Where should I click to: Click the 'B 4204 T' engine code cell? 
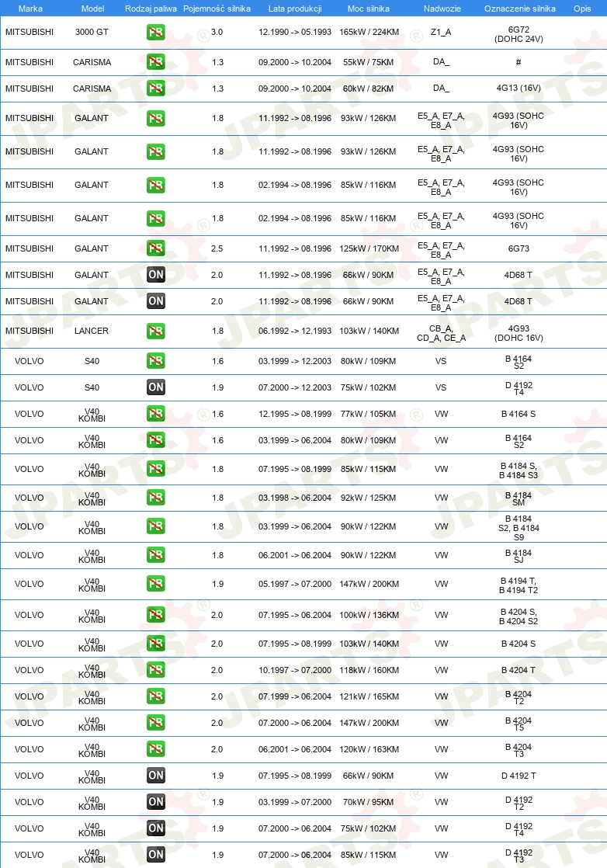[x=519, y=670]
